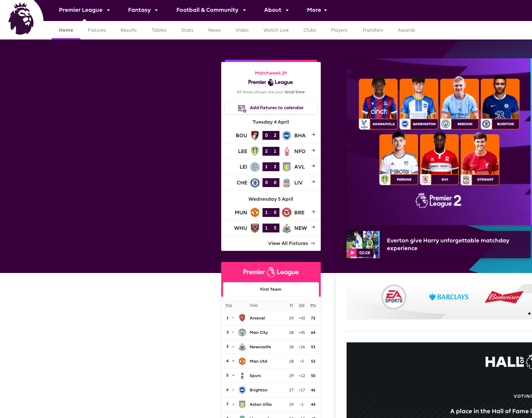Open MUN vs BRE match arrow
This screenshot has width=532, height=418.
313,212
